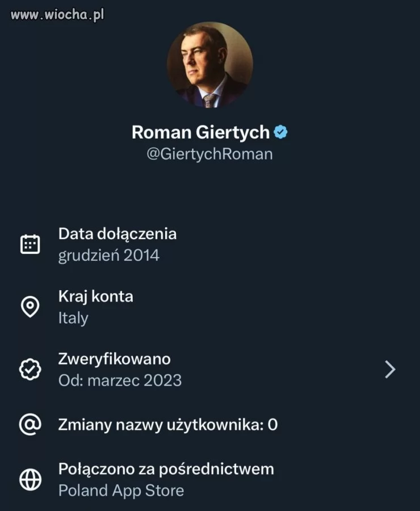Click the Roman Giertych display name

pos(200,132)
